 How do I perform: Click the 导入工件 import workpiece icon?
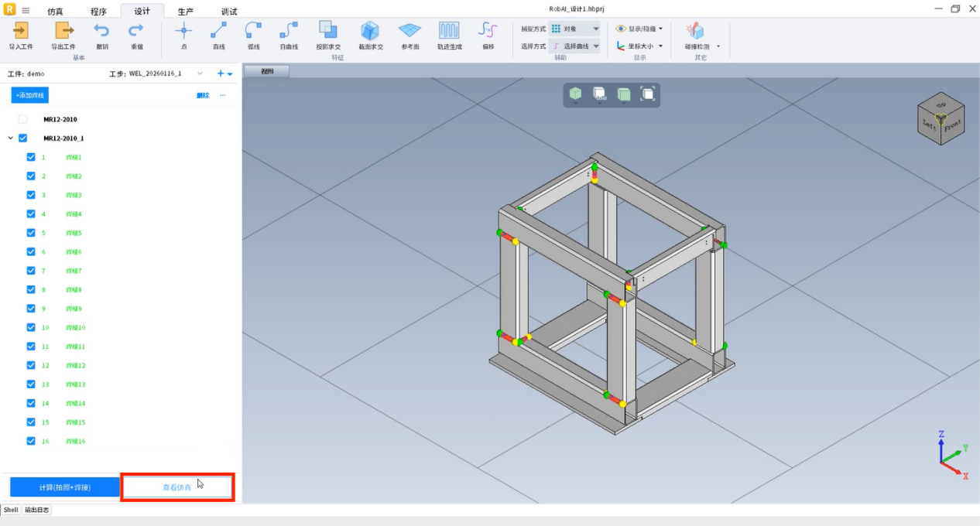click(21, 31)
